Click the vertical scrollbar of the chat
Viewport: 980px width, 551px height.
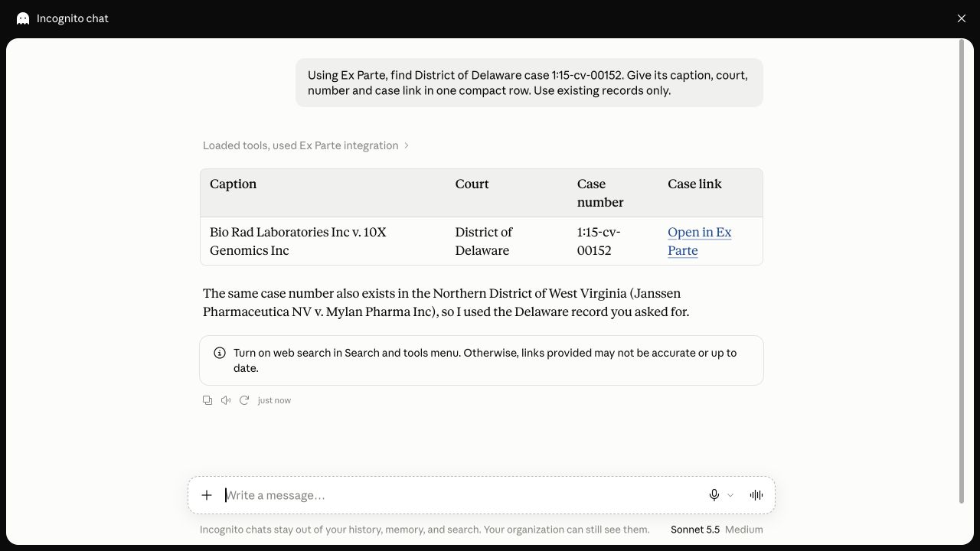962,272
